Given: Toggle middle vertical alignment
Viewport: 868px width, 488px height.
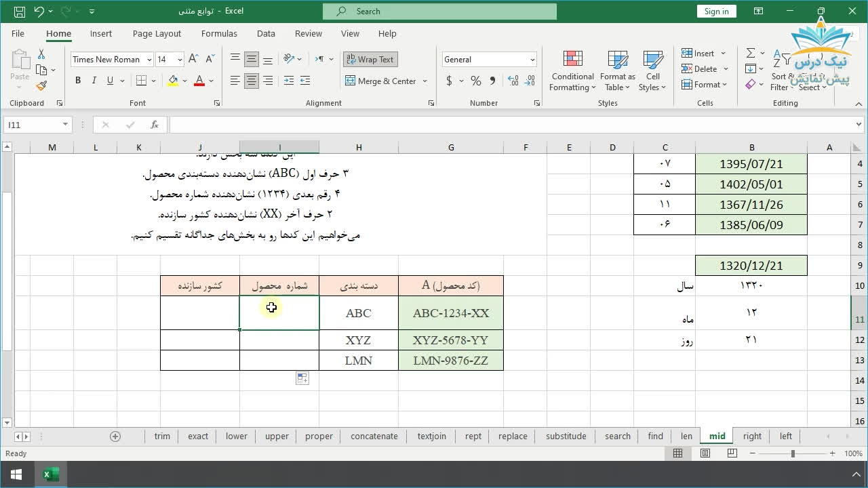Looking at the screenshot, I should [x=252, y=59].
